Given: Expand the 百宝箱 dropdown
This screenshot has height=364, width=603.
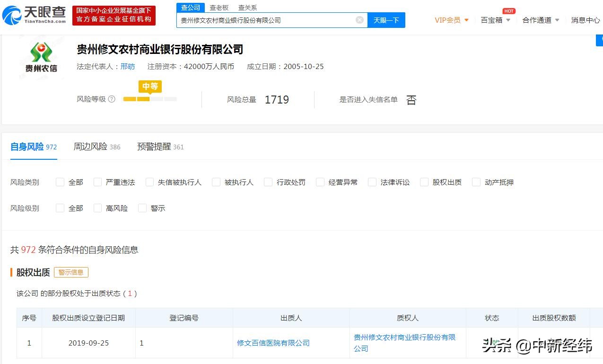Looking at the screenshot, I should click(x=496, y=20).
